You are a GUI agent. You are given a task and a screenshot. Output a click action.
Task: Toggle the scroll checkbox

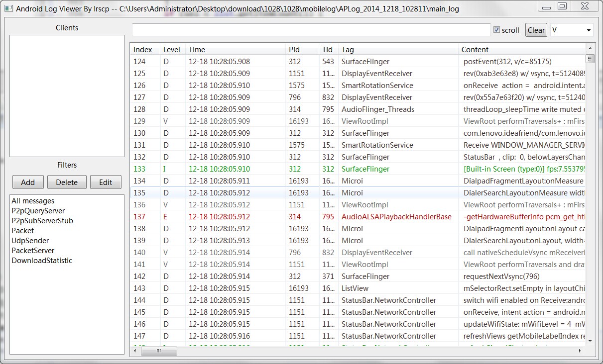pos(496,30)
